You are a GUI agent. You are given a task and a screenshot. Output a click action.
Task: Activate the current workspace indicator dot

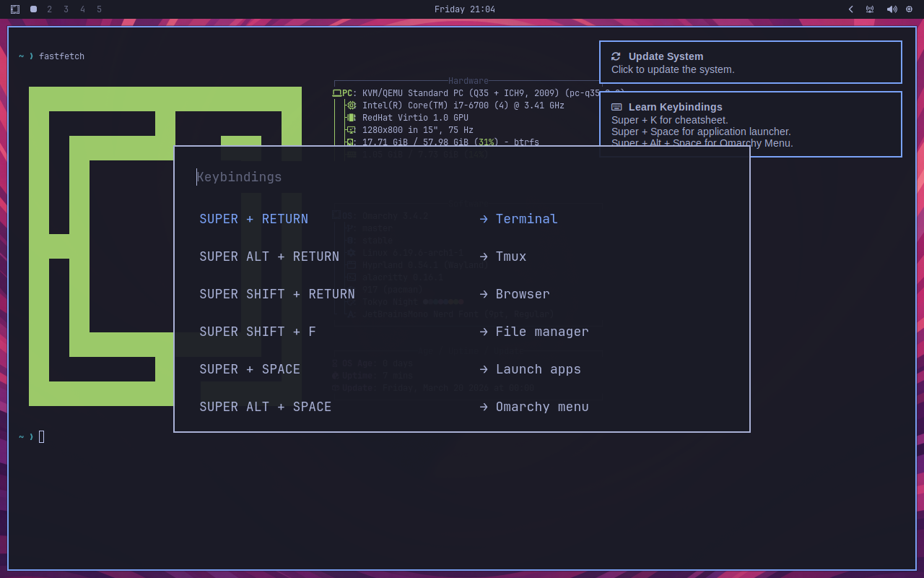[x=33, y=9]
